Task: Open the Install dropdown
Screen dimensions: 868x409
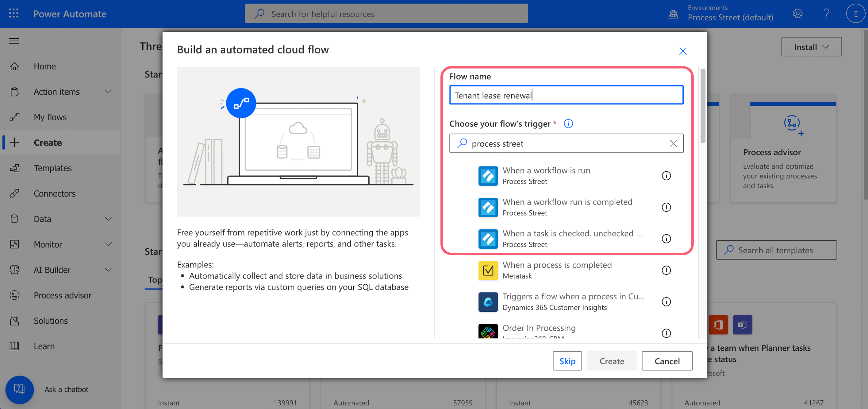Action: coord(811,47)
